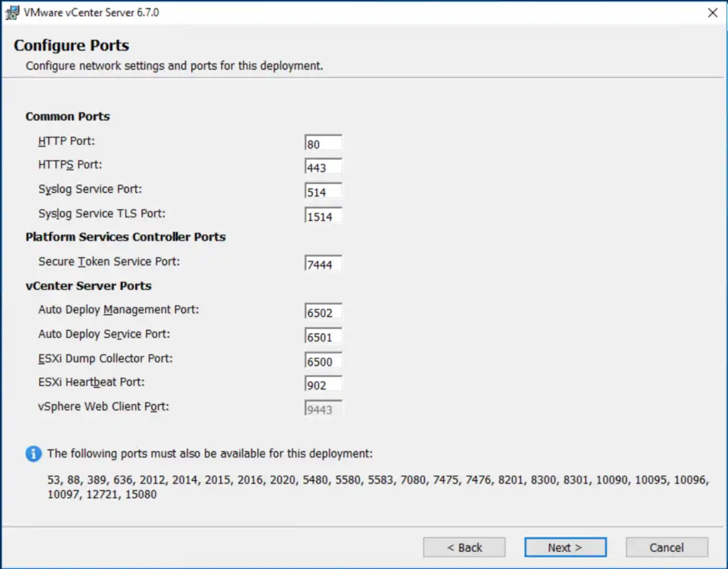Click the Syslog Service TLS Port label
The height and width of the screenshot is (569, 728).
point(102,213)
